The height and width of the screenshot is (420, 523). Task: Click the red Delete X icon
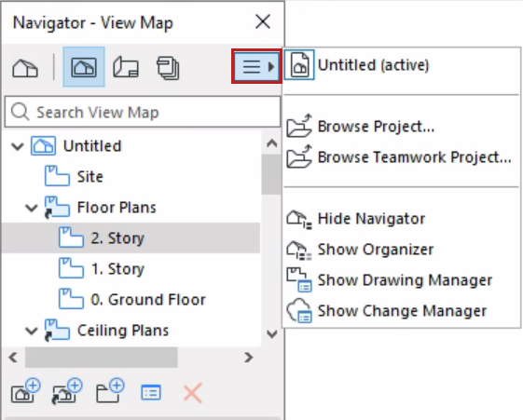(193, 393)
